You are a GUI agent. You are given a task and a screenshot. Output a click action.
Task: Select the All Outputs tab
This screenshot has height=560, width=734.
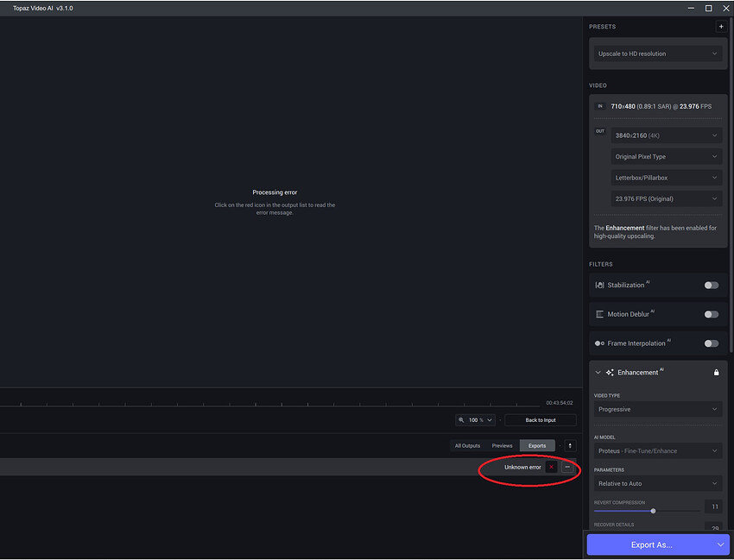click(467, 445)
